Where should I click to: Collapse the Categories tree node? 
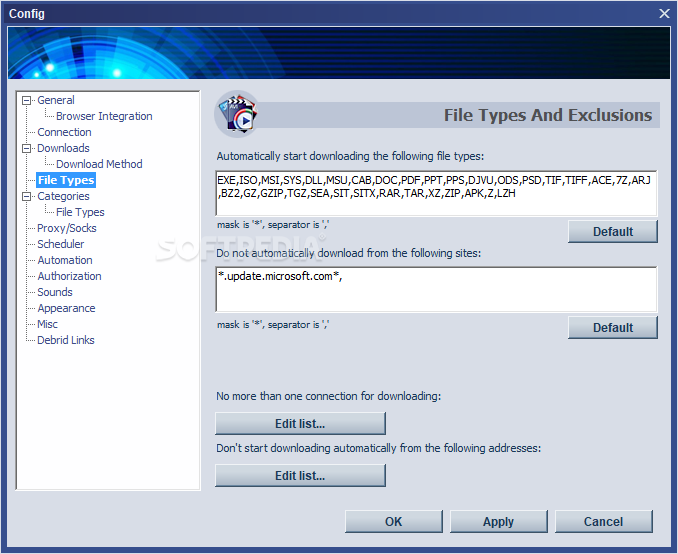[x=26, y=196]
